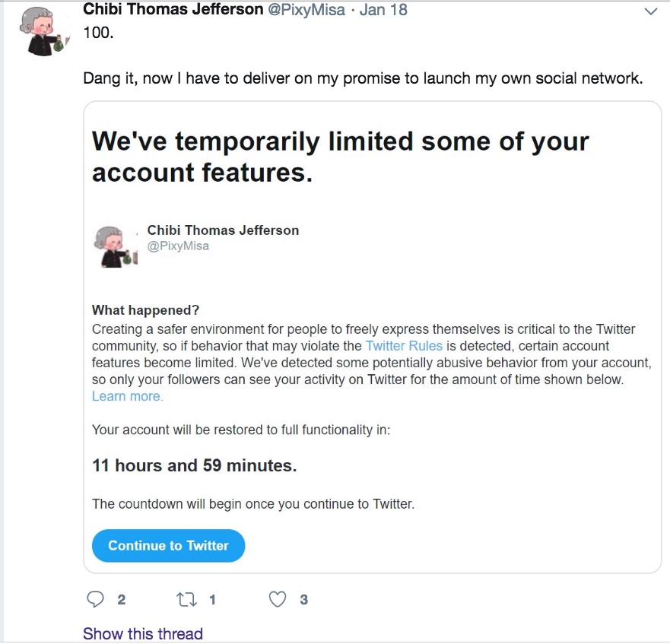Viewport: 670px width, 644px height.
Task: Show this thread
Action: (x=143, y=633)
